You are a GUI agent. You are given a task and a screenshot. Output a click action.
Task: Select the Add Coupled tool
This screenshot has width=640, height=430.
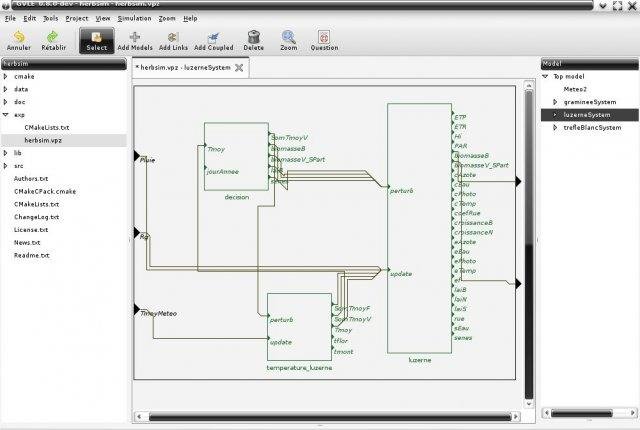pos(213,36)
